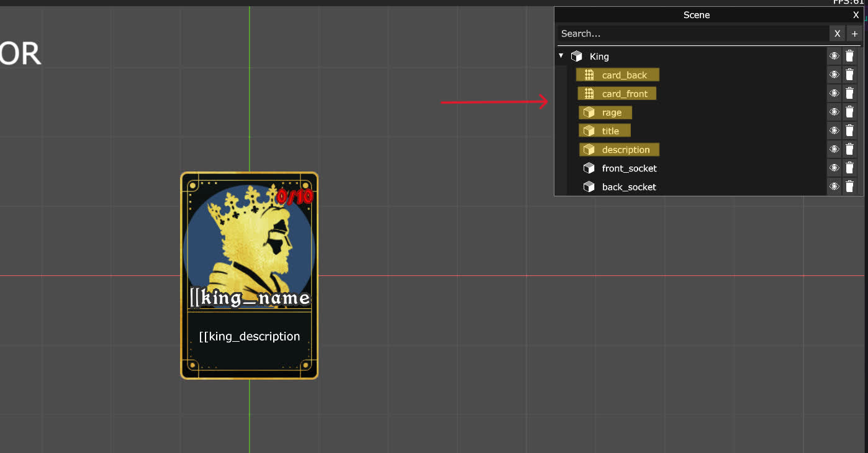
Task: Hide the card_front node
Action: click(x=834, y=93)
